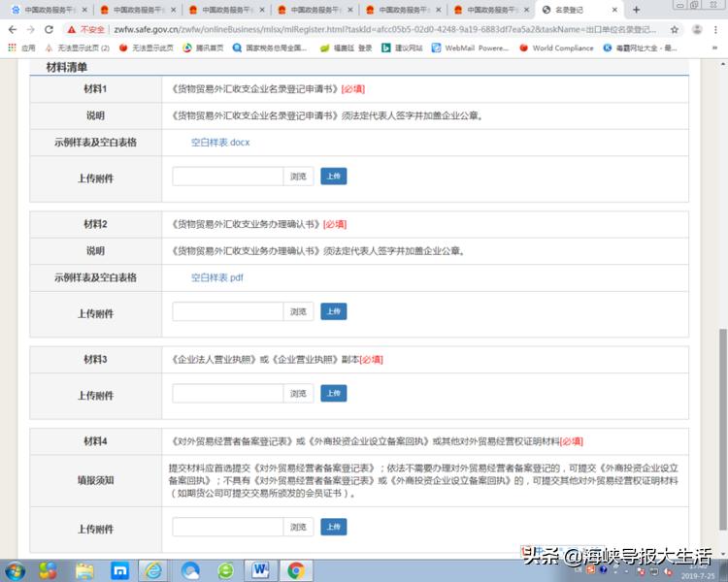The image size is (728, 582).
Task: Show more bookmarks via overflow chevron
Action: (x=714, y=48)
